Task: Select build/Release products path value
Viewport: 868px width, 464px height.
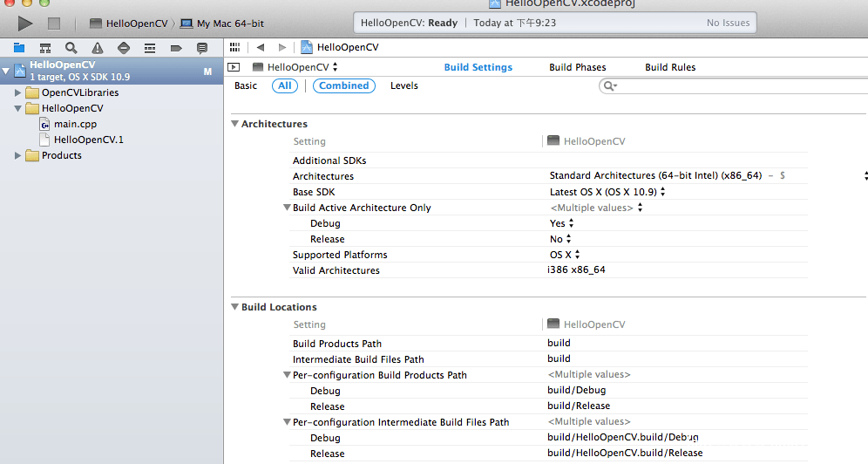Action: tap(579, 406)
